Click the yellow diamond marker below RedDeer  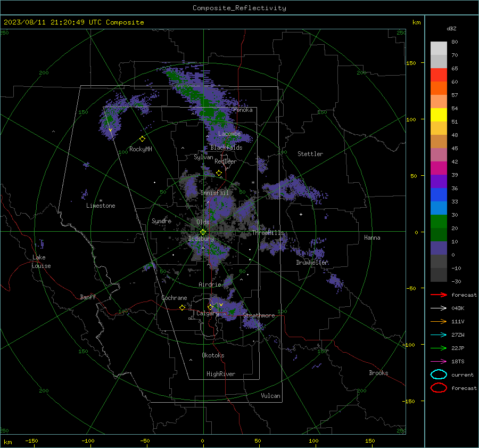point(219,173)
